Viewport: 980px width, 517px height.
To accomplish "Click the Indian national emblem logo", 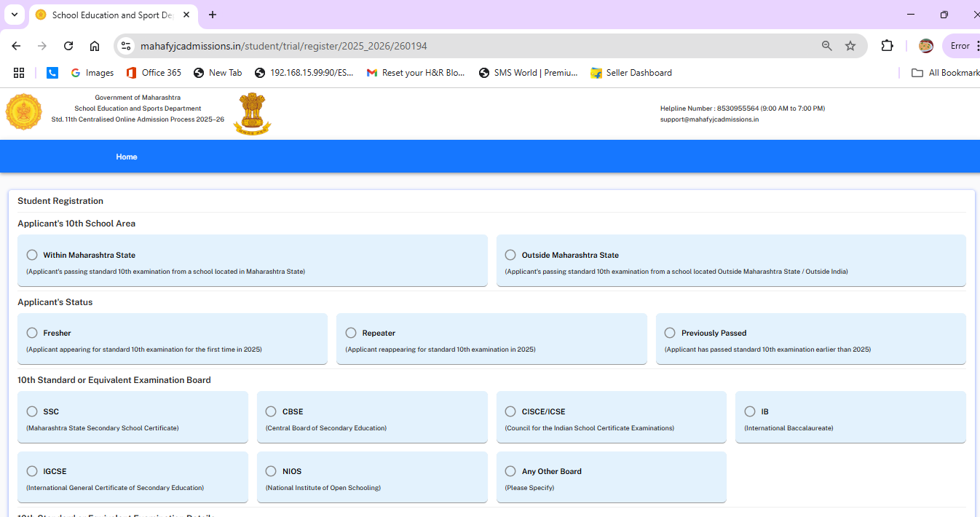I will (x=252, y=114).
